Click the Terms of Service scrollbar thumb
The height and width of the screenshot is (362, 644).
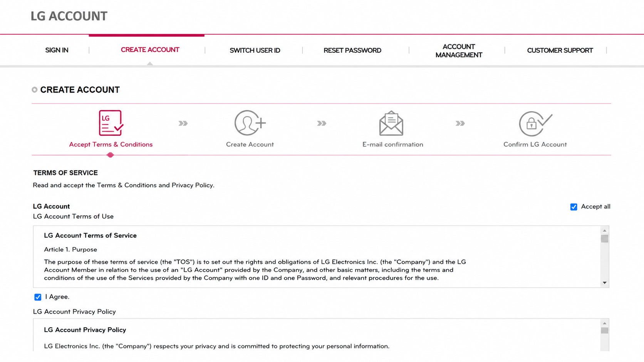tap(605, 239)
